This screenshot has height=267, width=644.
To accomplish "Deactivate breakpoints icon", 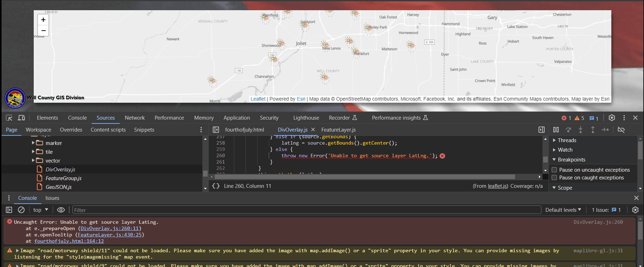I will click(x=621, y=130).
